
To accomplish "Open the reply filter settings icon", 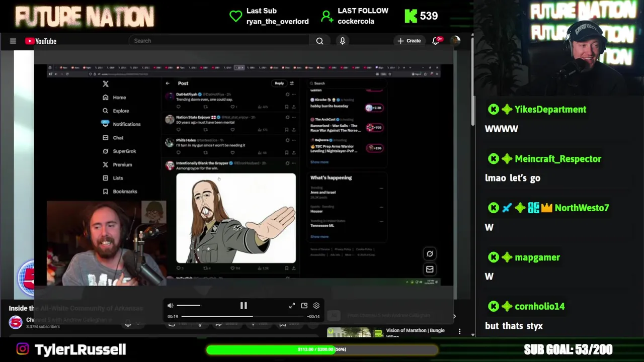I will [292, 83].
